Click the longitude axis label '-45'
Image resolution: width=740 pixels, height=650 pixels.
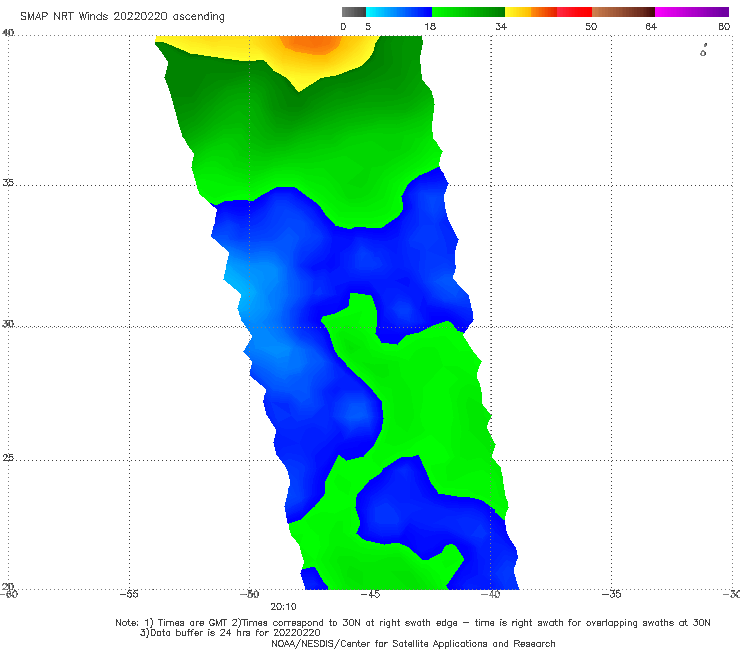coord(370,594)
